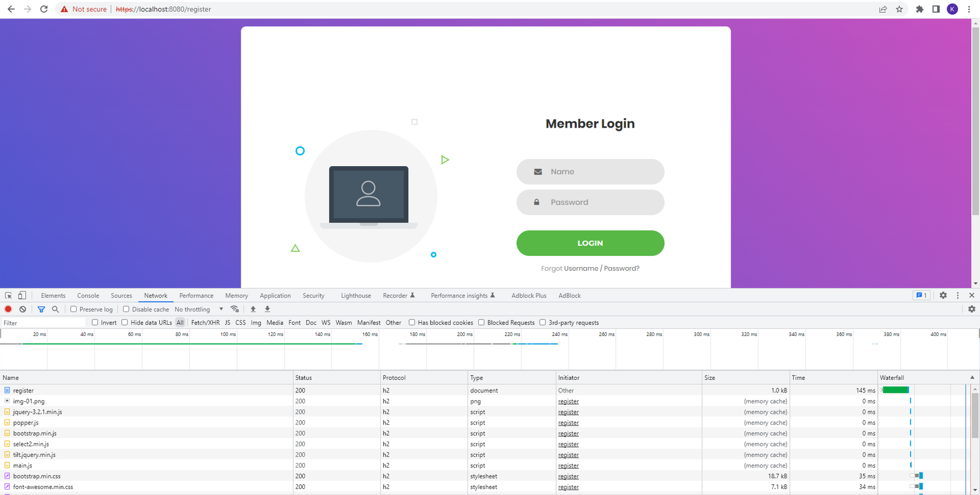Screen dimensions: 980x495
Task: Open the No throttling dropdown
Action: tap(199, 309)
